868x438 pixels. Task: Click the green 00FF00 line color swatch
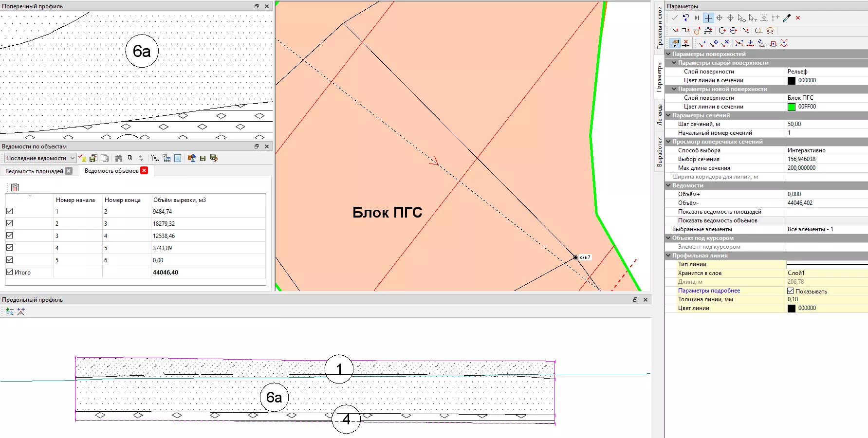[792, 107]
